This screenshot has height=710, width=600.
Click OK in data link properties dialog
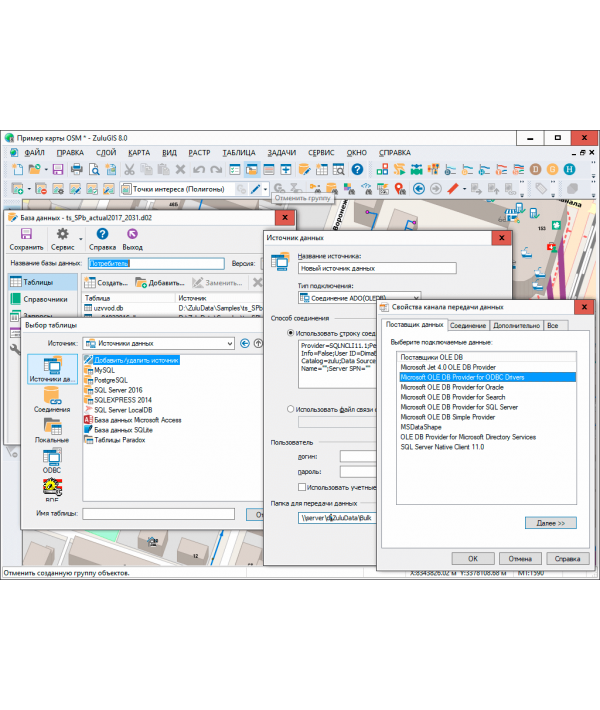click(x=473, y=559)
